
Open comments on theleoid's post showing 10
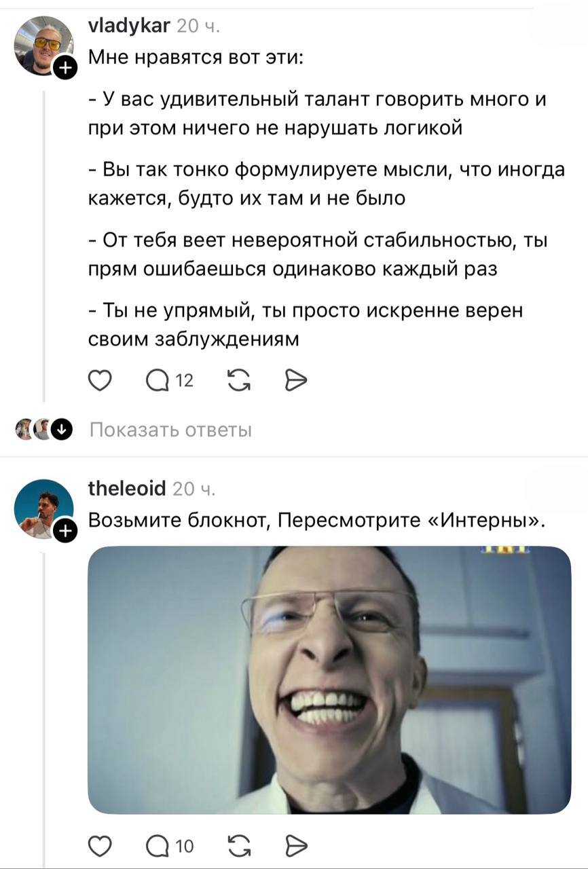click(170, 846)
